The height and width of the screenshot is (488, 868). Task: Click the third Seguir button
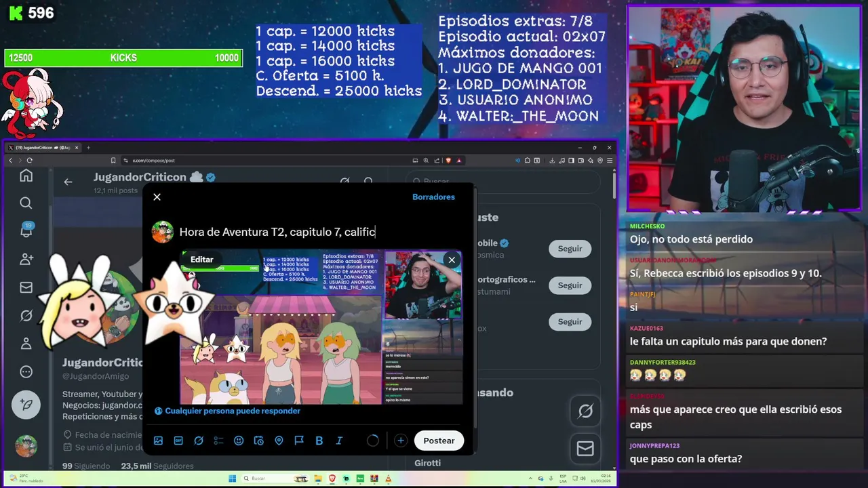(570, 322)
